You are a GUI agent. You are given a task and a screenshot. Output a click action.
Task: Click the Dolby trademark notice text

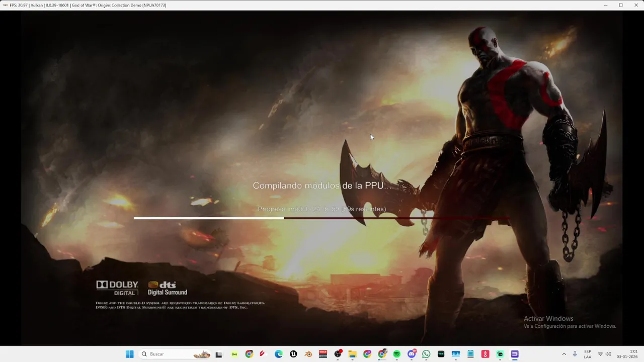coord(180,305)
